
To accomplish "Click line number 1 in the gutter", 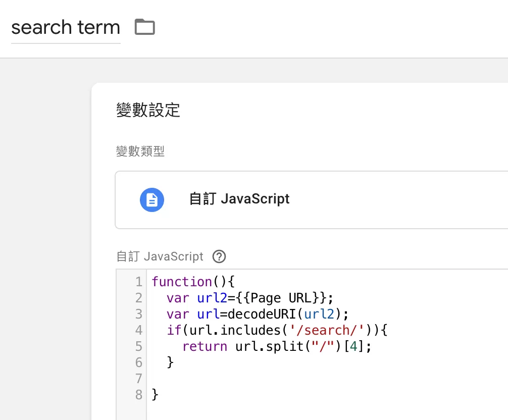I will pyautogui.click(x=139, y=282).
